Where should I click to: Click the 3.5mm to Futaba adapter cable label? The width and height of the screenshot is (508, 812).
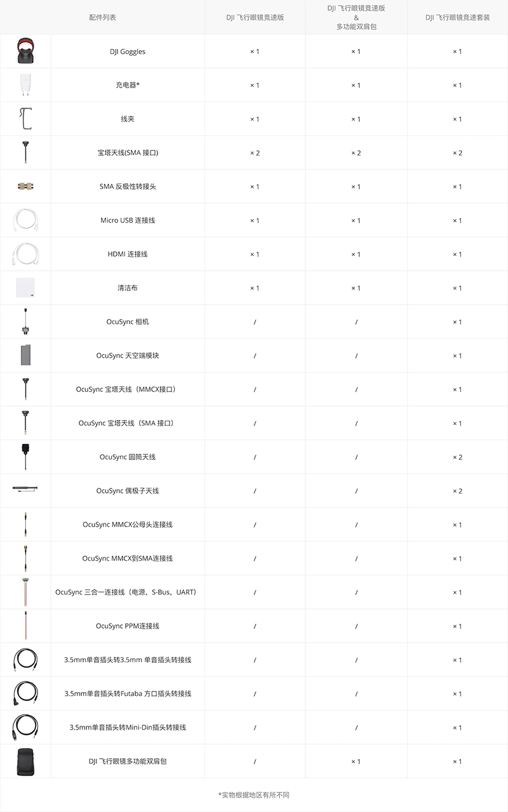(127, 693)
